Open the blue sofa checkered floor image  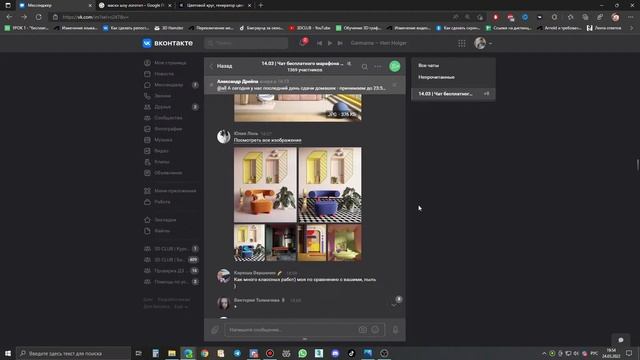click(x=330, y=185)
